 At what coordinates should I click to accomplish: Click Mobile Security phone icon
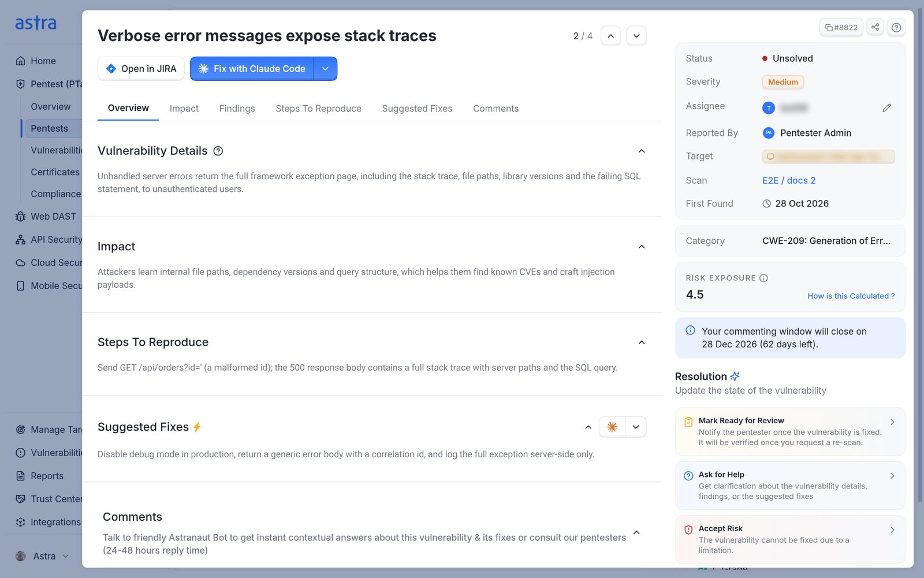tap(21, 286)
